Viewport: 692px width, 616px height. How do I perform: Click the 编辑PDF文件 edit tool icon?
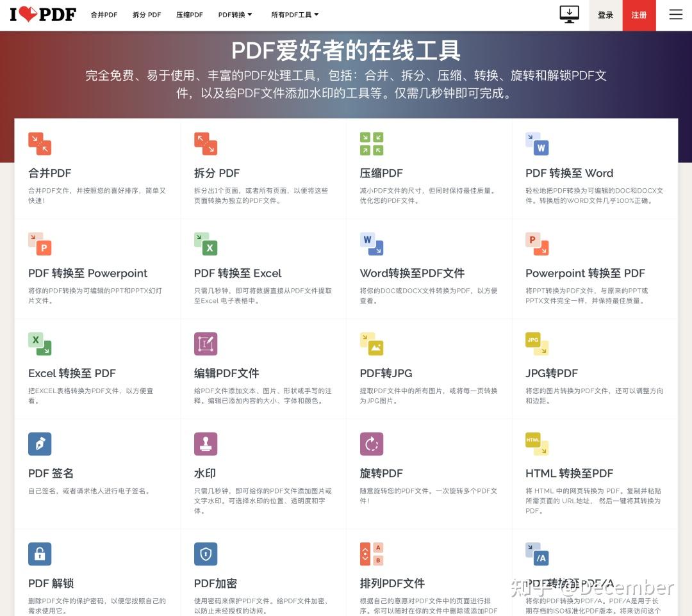click(206, 344)
